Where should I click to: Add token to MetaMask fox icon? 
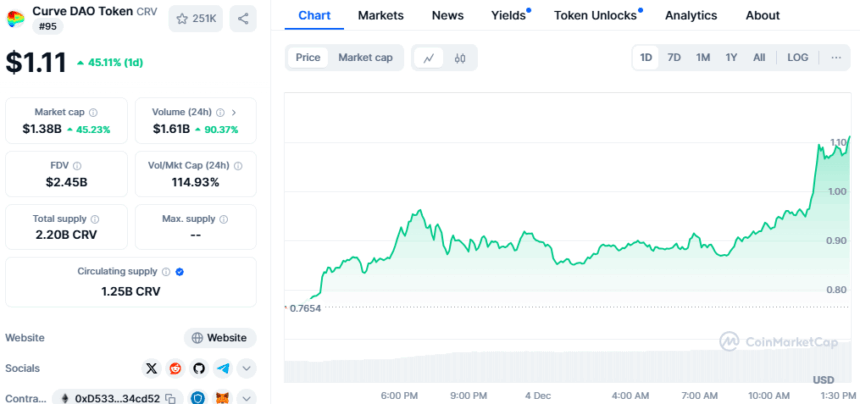pos(223,398)
